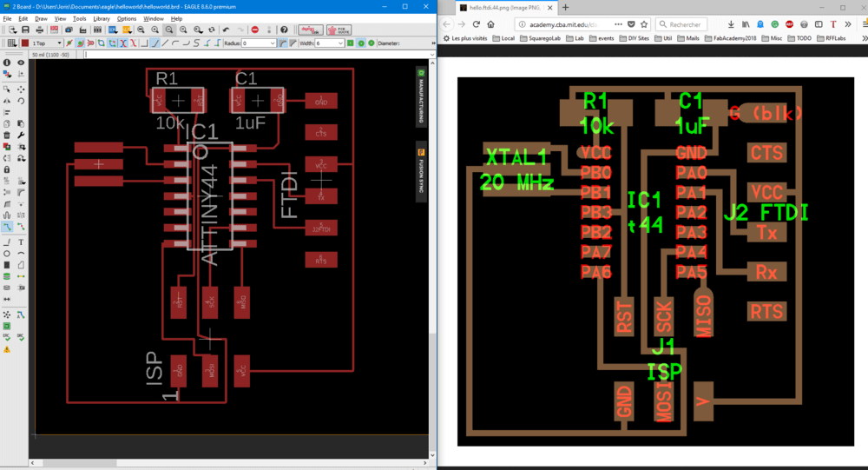The width and height of the screenshot is (868, 470).
Task: Open the RFFLabs bookmarks folder
Action: [x=831, y=38]
